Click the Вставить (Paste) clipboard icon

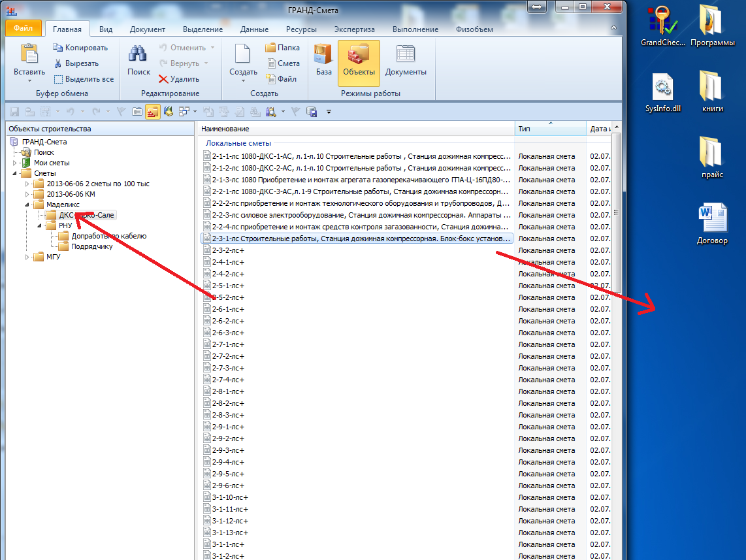pos(29,54)
